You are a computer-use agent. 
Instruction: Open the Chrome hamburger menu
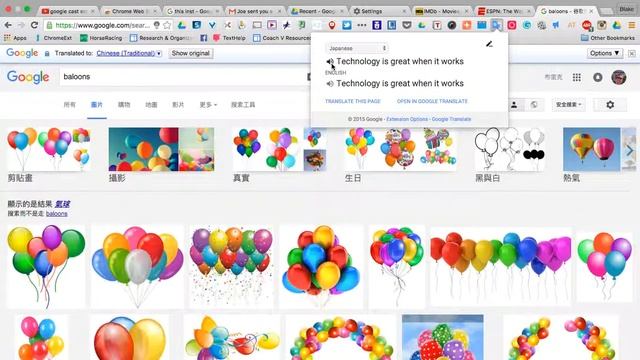632,25
